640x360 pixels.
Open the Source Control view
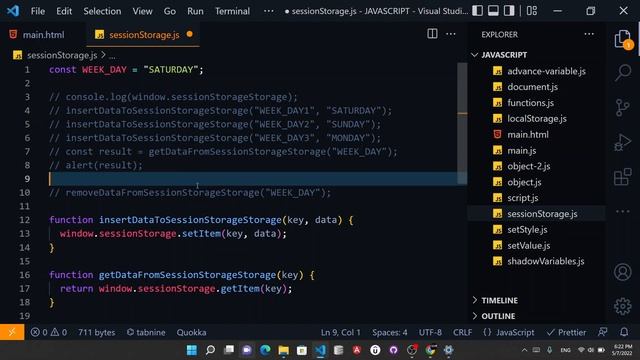[622, 108]
